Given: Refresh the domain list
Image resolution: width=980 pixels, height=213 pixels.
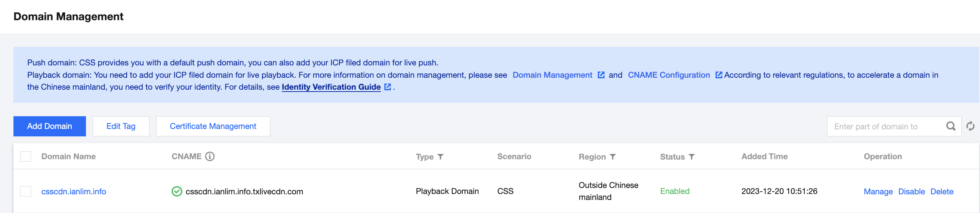Looking at the screenshot, I should [971, 126].
